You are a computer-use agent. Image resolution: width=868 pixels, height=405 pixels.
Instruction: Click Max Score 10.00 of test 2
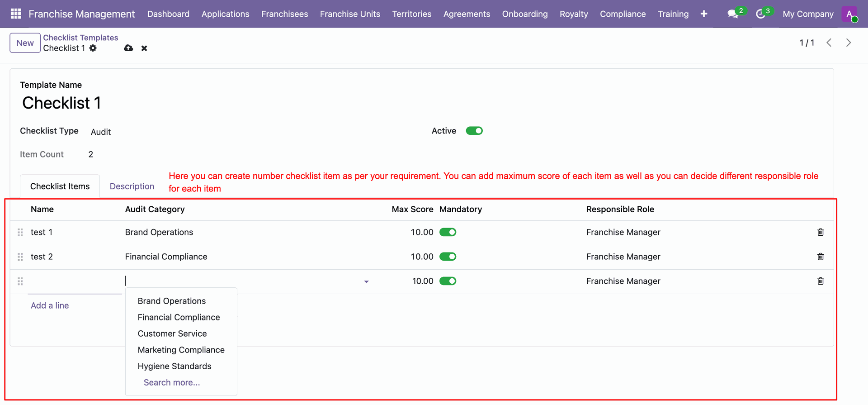[x=422, y=257]
